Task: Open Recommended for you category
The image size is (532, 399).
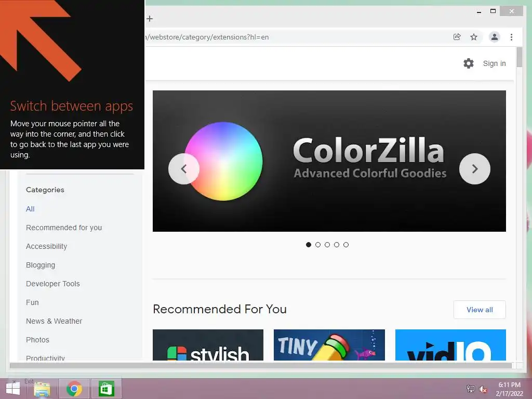Action: pos(64,228)
